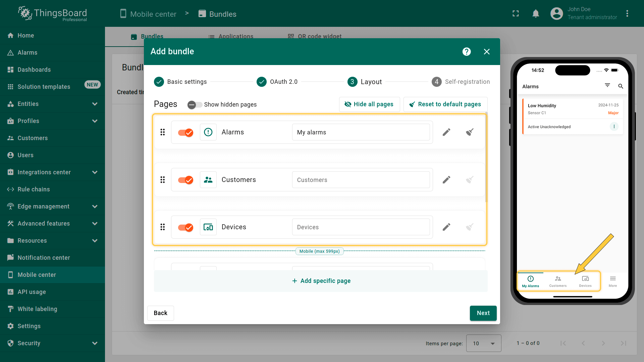Enable Show hidden pages toggle
The width and height of the screenshot is (644, 362).
pyautogui.click(x=195, y=105)
